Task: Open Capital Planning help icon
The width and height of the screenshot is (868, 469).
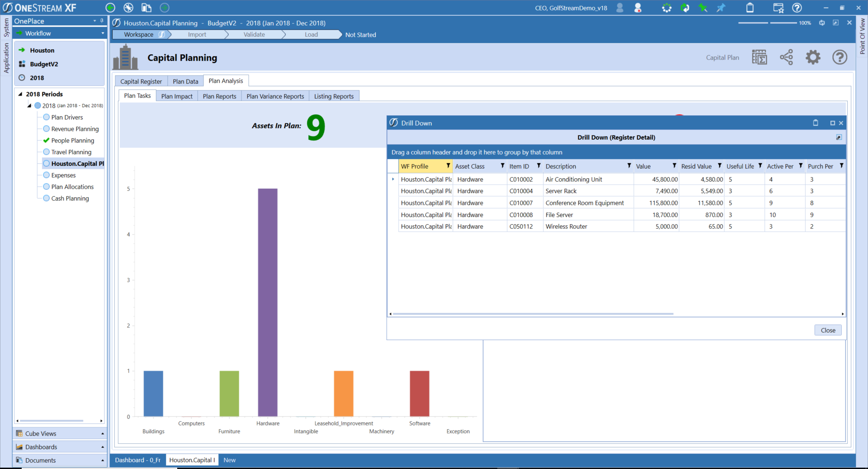Action: point(840,57)
